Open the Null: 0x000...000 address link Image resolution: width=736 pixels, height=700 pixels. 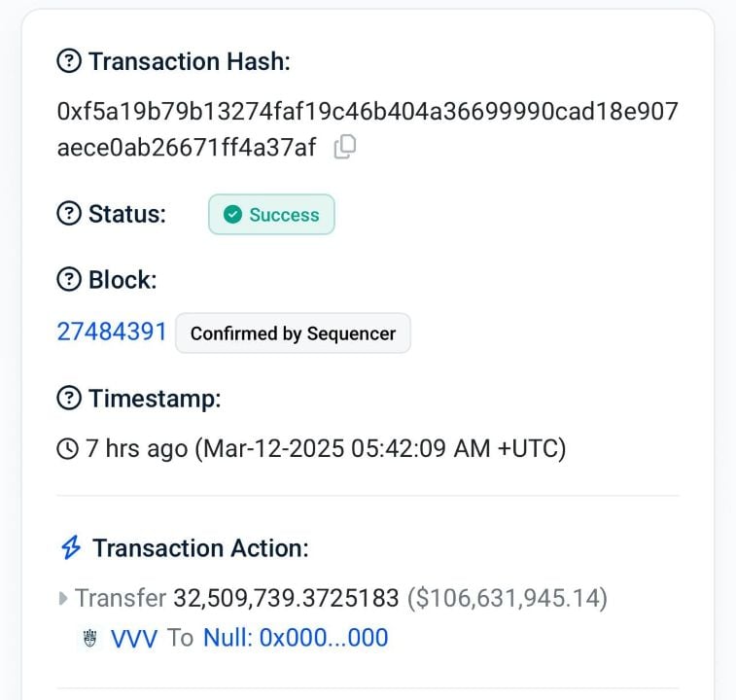(296, 638)
